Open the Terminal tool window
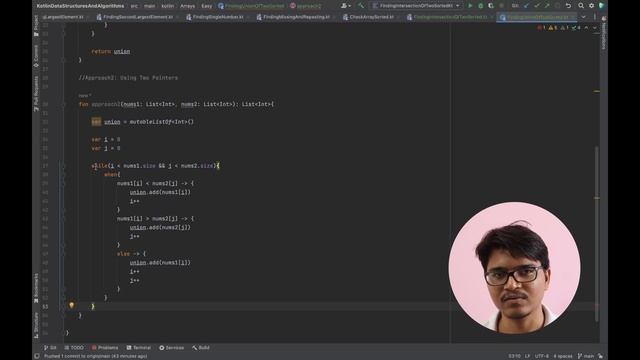640x360 pixels. pyautogui.click(x=139, y=348)
